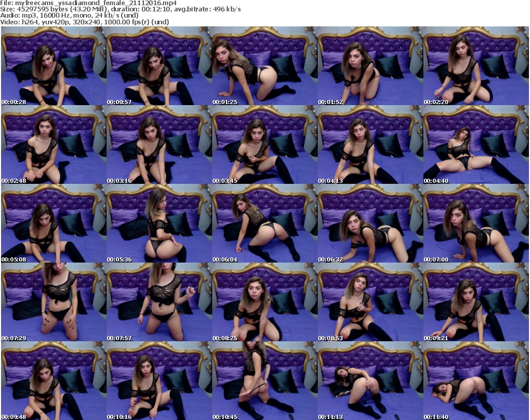
Task: Open the thumbnail stamped 00:11:13
Action: pos(370,381)
